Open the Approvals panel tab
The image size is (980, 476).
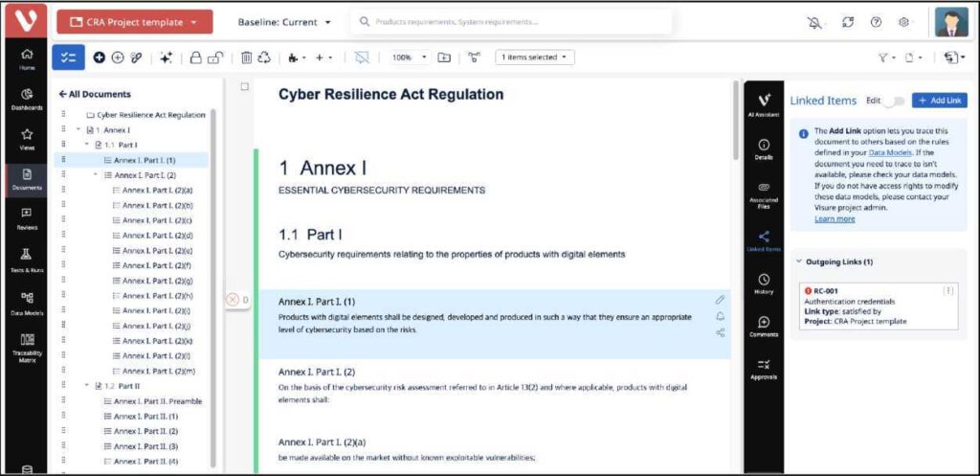click(763, 371)
